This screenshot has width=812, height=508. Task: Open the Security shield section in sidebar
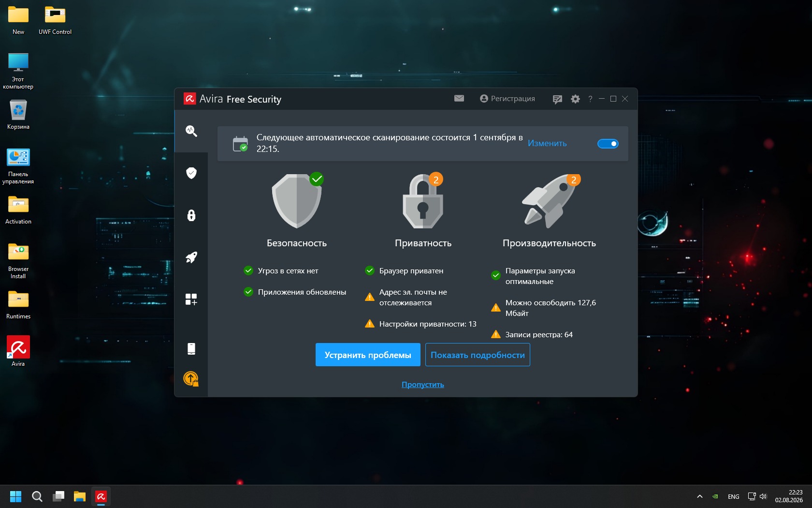pos(191,173)
